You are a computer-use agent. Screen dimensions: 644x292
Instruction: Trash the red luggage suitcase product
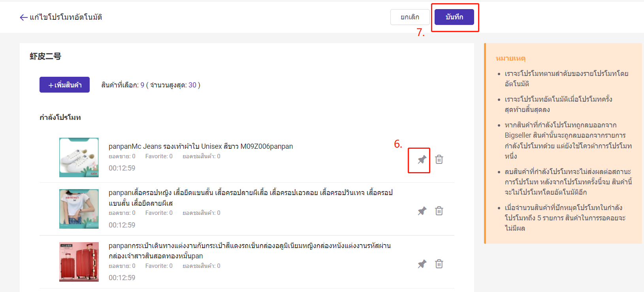click(439, 264)
